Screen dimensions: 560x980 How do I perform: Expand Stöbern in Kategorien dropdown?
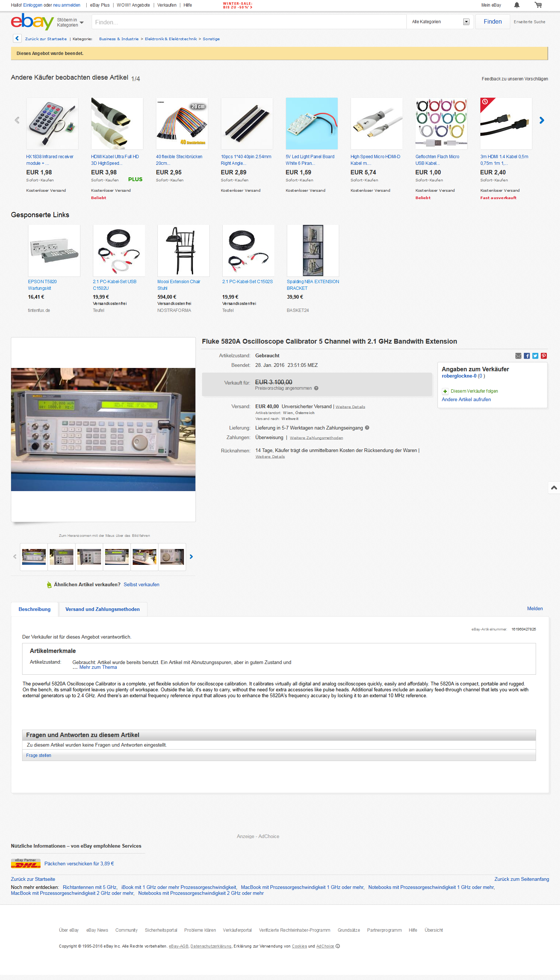[x=70, y=22]
